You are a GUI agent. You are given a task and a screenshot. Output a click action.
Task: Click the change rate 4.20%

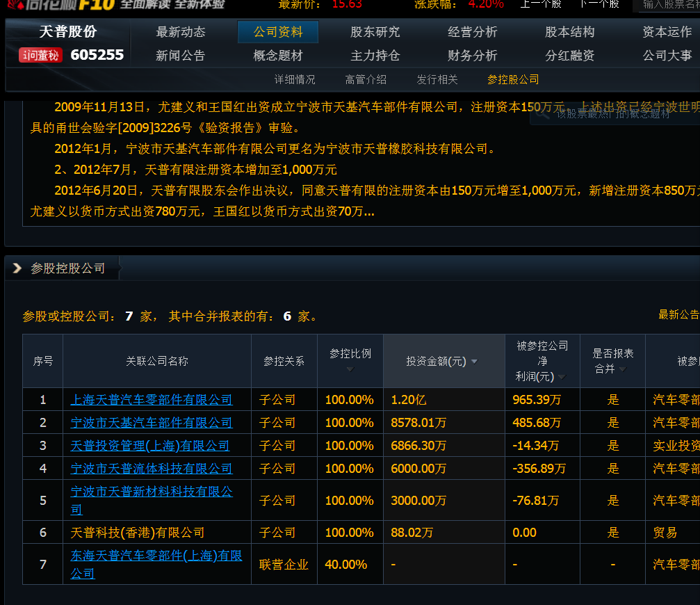tap(486, 4)
